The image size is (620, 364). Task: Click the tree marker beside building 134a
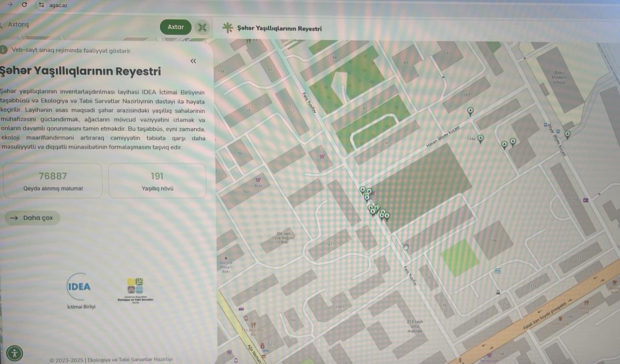point(480,138)
